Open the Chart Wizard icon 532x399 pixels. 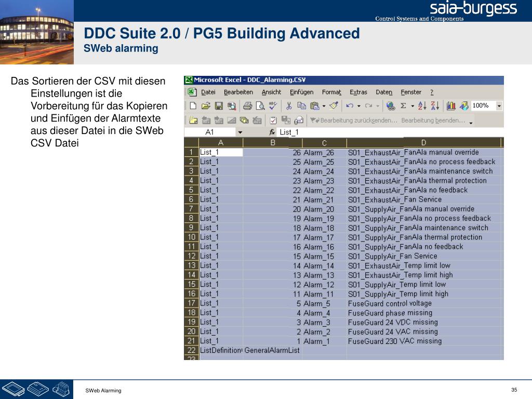click(x=451, y=106)
